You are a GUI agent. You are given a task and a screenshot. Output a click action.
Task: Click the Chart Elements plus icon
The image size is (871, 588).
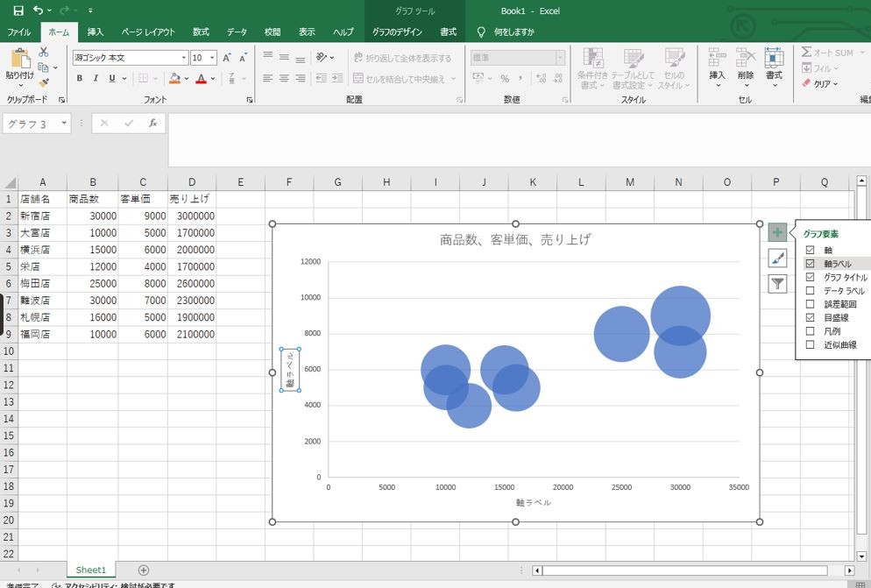point(777,232)
